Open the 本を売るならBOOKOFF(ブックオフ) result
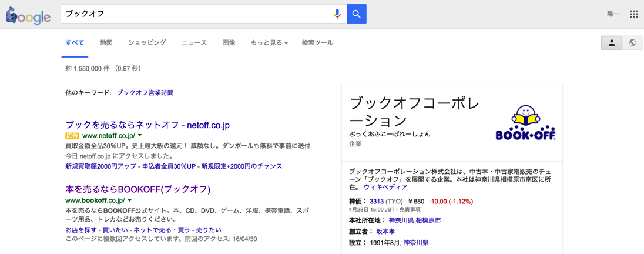The image size is (644, 254). [138, 189]
